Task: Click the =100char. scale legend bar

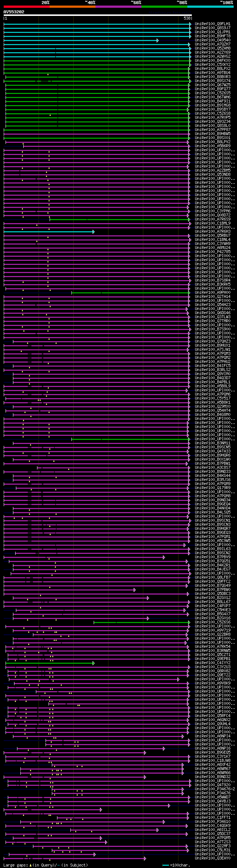Action: click(x=166, y=865)
